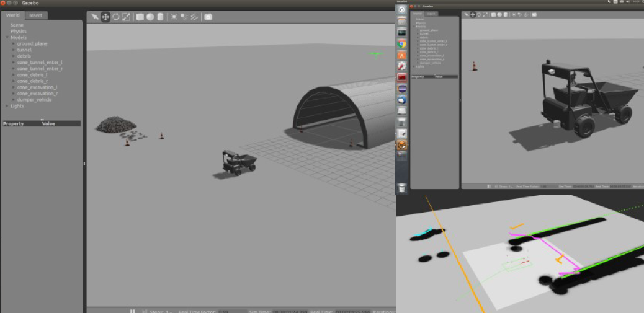Select the arrow selection mode tool in large Gazebo window

point(95,17)
